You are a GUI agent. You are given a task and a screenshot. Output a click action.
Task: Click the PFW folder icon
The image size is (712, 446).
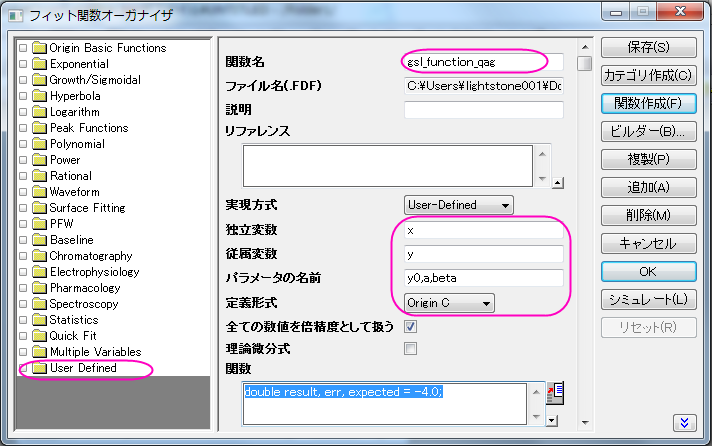(x=40, y=224)
